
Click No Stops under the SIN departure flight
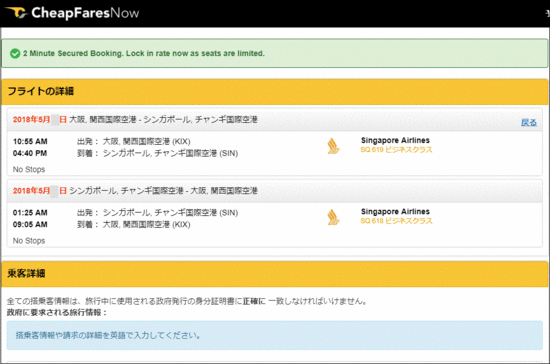pos(29,241)
